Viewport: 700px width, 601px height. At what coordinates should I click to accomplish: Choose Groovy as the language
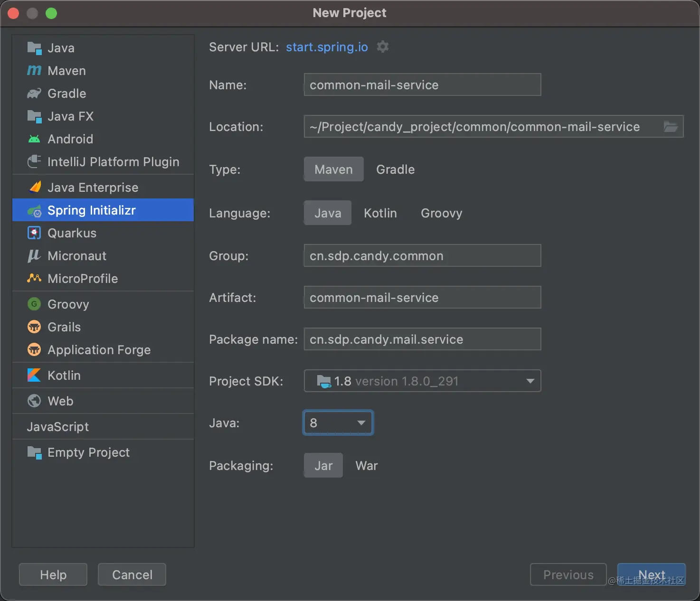(x=442, y=213)
